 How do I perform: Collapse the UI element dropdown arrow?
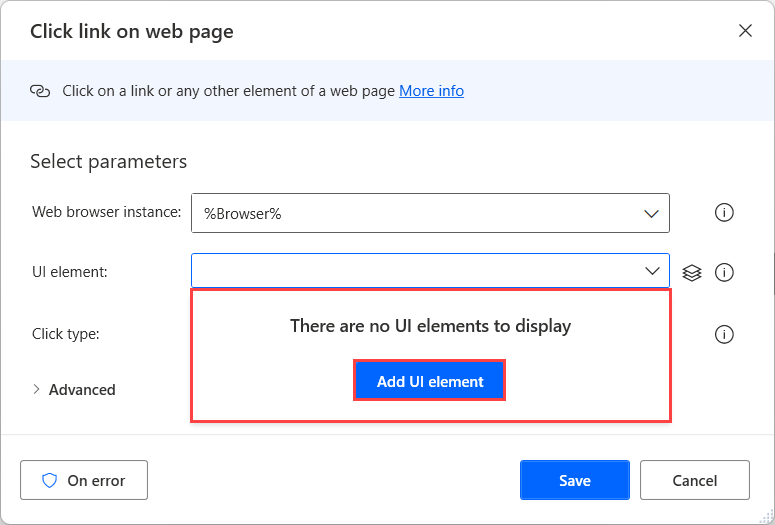(x=652, y=271)
